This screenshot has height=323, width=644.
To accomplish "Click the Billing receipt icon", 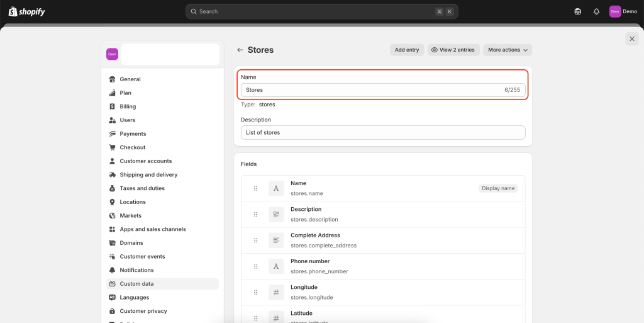I will tap(112, 106).
